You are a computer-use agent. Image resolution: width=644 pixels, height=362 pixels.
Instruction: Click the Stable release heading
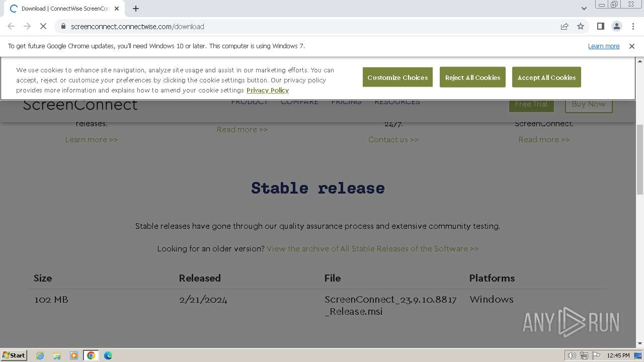pos(318,188)
